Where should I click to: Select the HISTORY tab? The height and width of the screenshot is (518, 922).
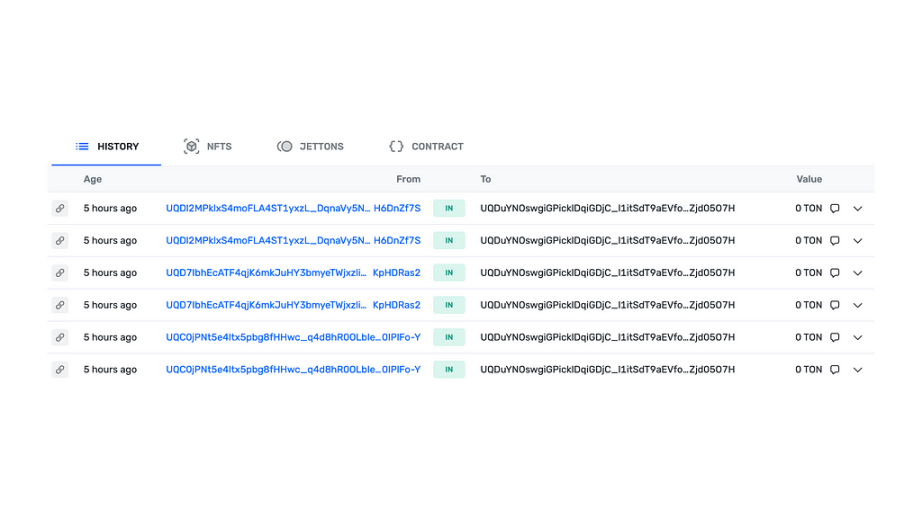[107, 146]
